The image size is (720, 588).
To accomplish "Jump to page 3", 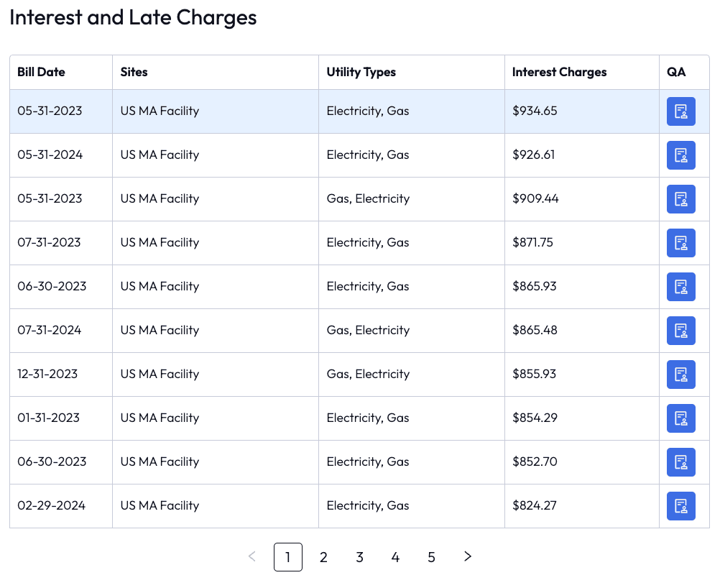I will point(359,557).
